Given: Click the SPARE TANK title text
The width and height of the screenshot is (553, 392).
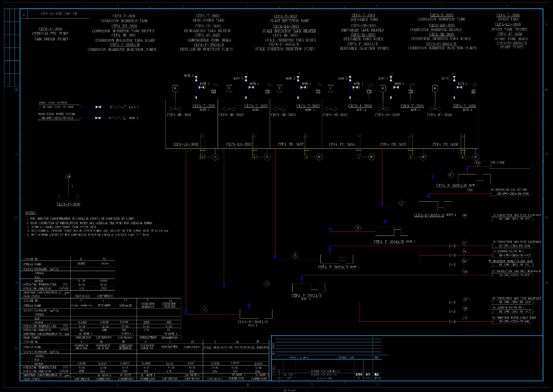Looking at the screenshot, I should (508, 19).
